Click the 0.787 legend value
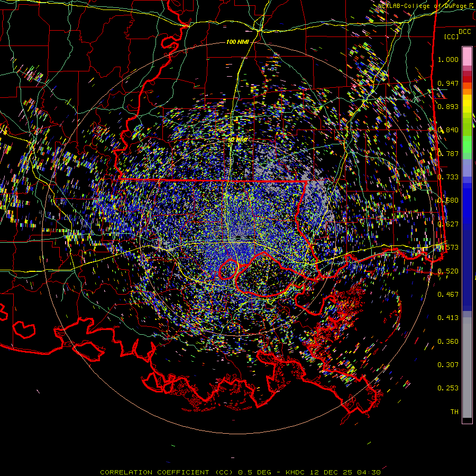Screen dimensions: 476x476 click(448, 153)
